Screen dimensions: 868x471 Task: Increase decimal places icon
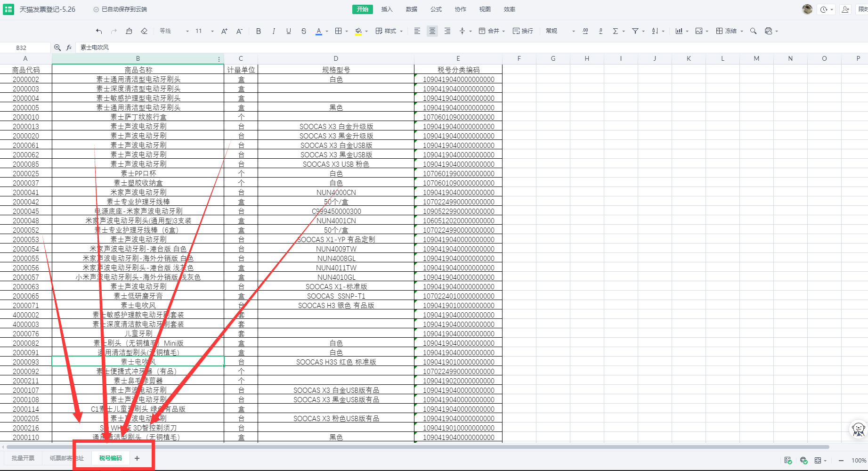click(585, 31)
